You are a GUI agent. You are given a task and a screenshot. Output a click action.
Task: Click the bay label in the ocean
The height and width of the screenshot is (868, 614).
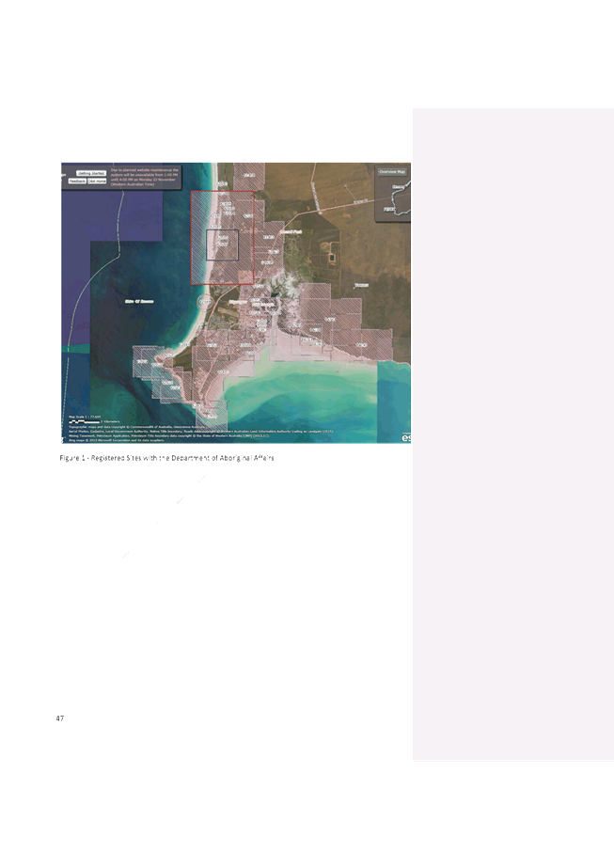139,301
